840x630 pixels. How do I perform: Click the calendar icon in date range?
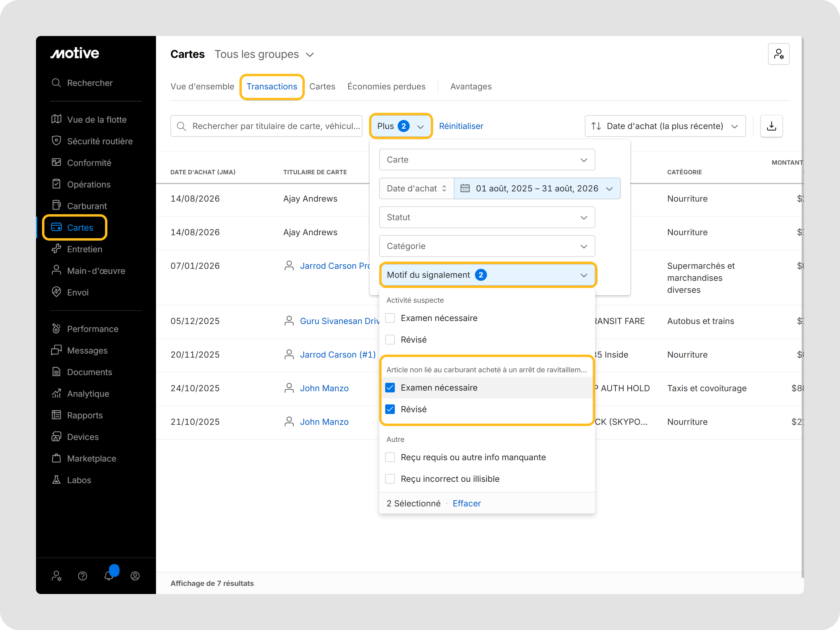pyautogui.click(x=465, y=188)
